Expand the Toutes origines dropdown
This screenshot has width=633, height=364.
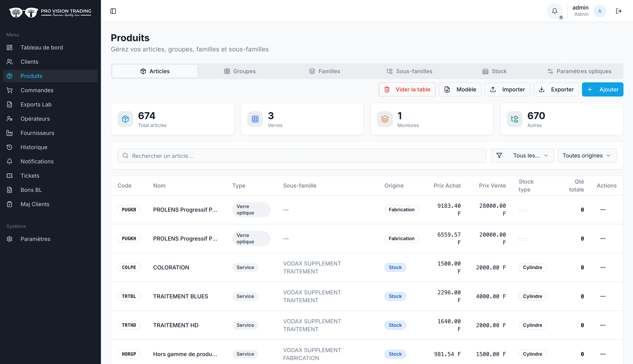587,156
